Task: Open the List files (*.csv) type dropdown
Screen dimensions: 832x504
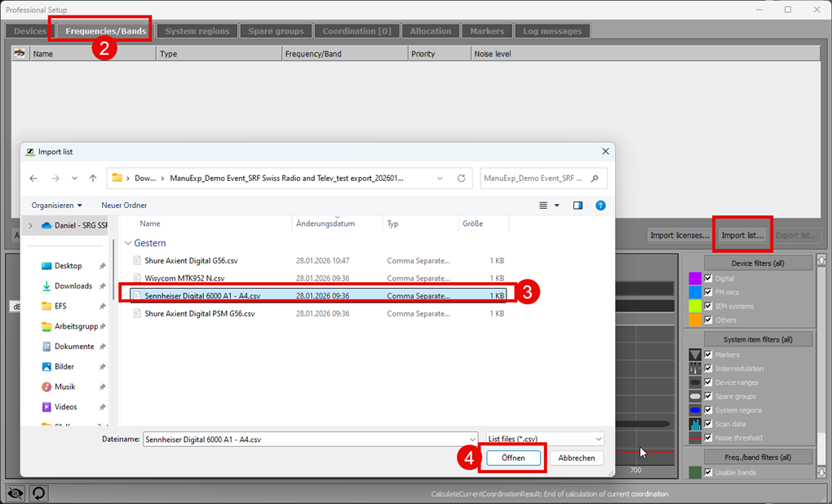Action: [543, 439]
